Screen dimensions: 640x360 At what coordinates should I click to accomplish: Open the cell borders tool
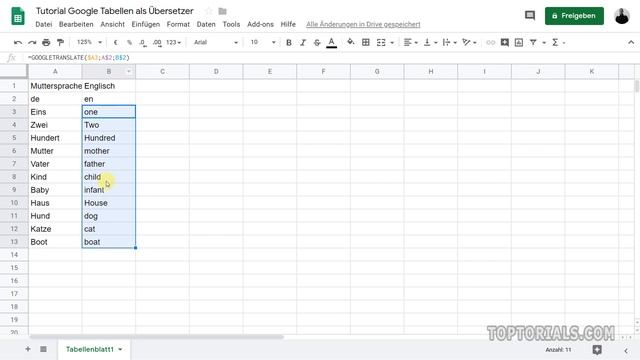[x=366, y=42]
